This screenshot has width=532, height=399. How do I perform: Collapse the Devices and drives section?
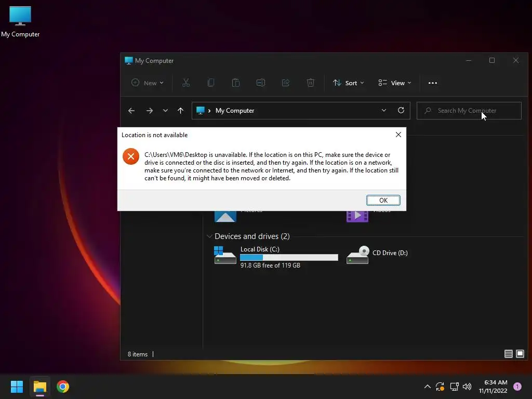(x=209, y=236)
